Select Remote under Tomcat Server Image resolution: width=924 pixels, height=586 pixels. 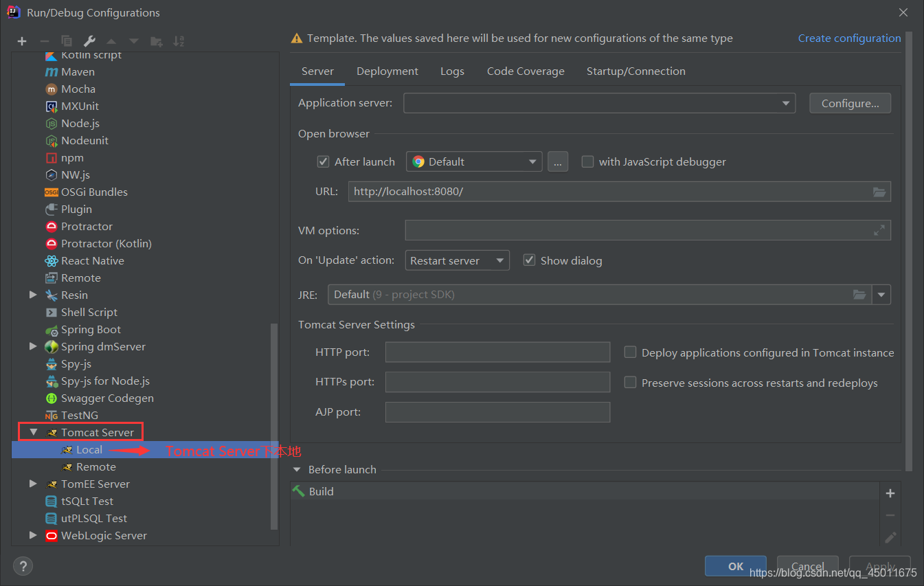(145, 466)
